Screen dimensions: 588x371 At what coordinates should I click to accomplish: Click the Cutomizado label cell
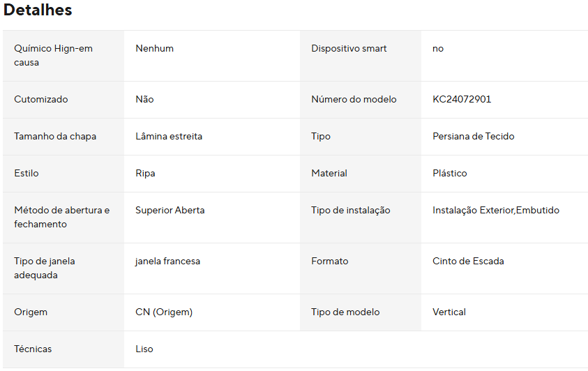41,100
